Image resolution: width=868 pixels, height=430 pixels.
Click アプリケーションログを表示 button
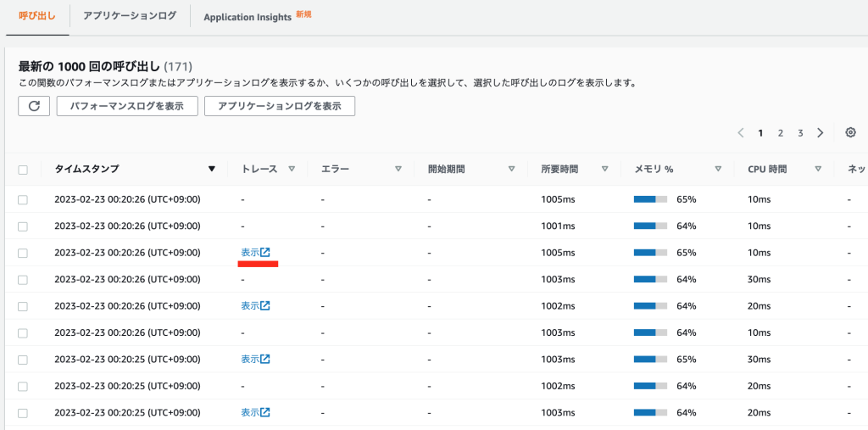tap(280, 106)
